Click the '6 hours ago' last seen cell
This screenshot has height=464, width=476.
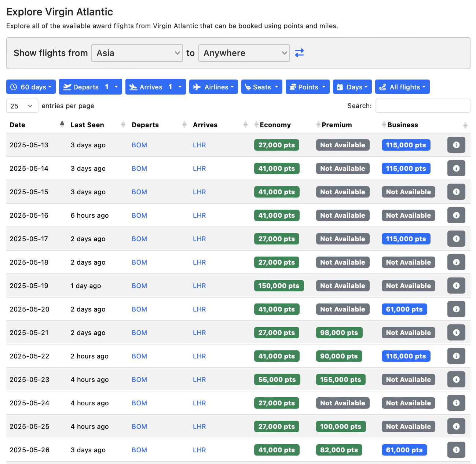[x=89, y=215]
